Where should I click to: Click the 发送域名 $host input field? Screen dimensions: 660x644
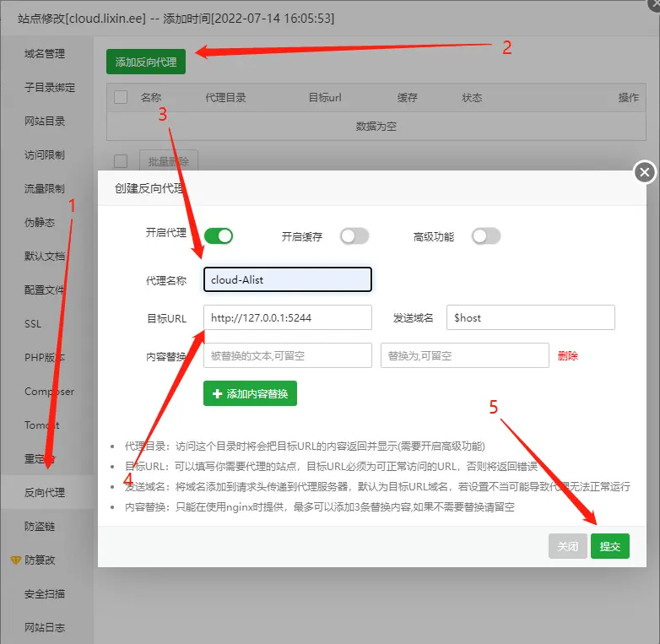[530, 317]
